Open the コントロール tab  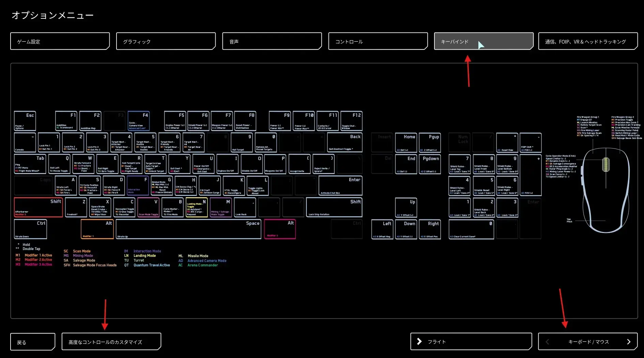pyautogui.click(x=378, y=41)
